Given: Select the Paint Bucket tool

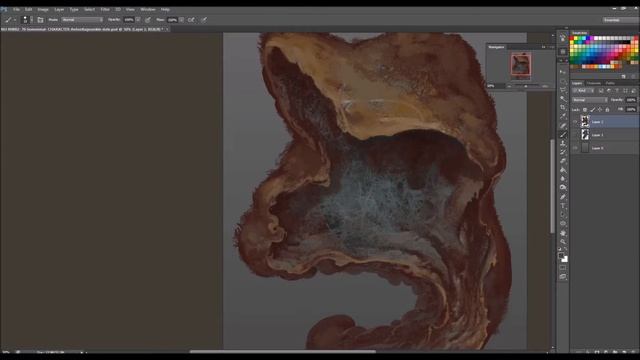Looking at the screenshot, I should coord(563,170).
